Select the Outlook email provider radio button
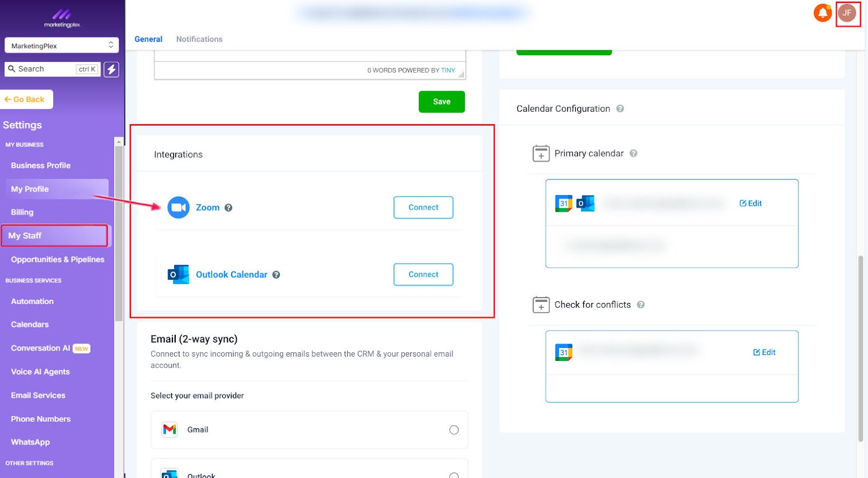 point(454,476)
